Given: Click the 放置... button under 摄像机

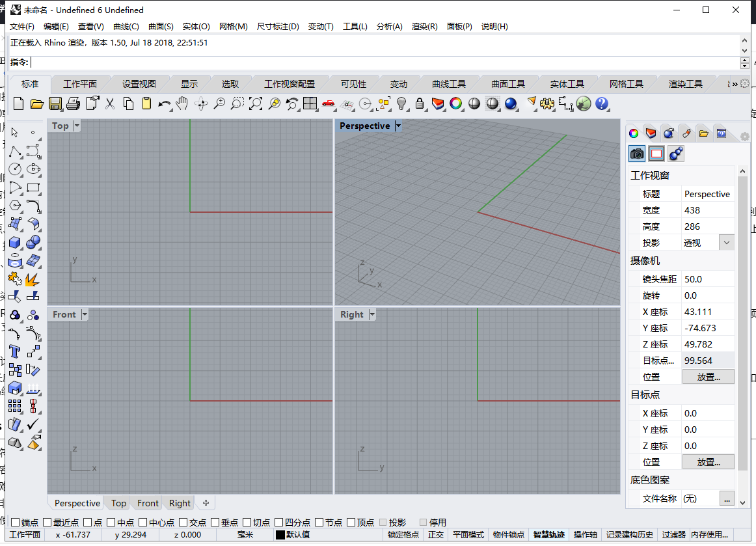Looking at the screenshot, I should pyautogui.click(x=708, y=377).
